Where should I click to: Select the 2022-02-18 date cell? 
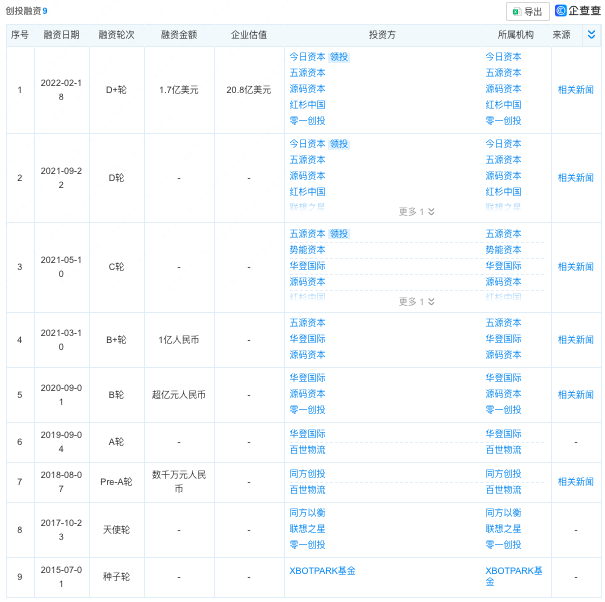[x=61, y=90]
